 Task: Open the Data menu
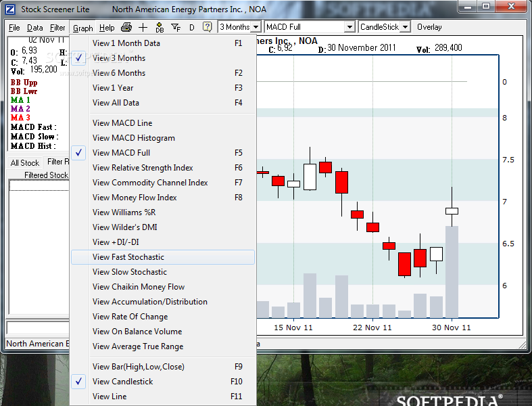click(x=35, y=28)
